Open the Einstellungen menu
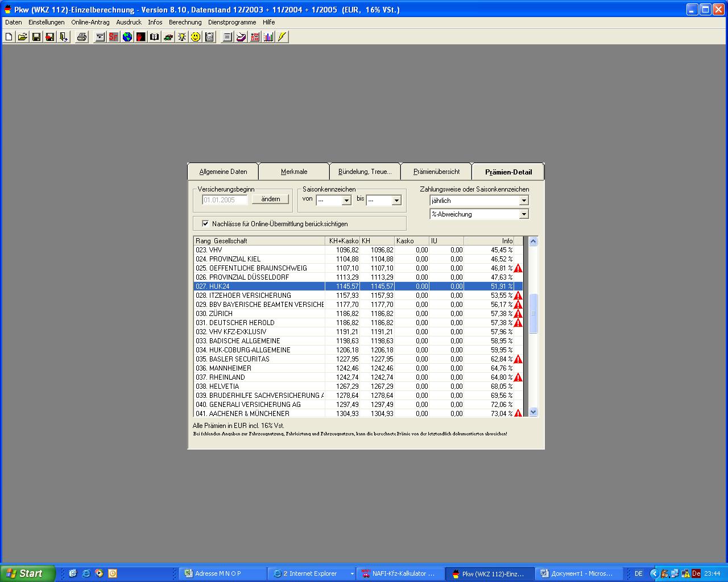Image resolution: width=728 pixels, height=582 pixels. (47, 22)
